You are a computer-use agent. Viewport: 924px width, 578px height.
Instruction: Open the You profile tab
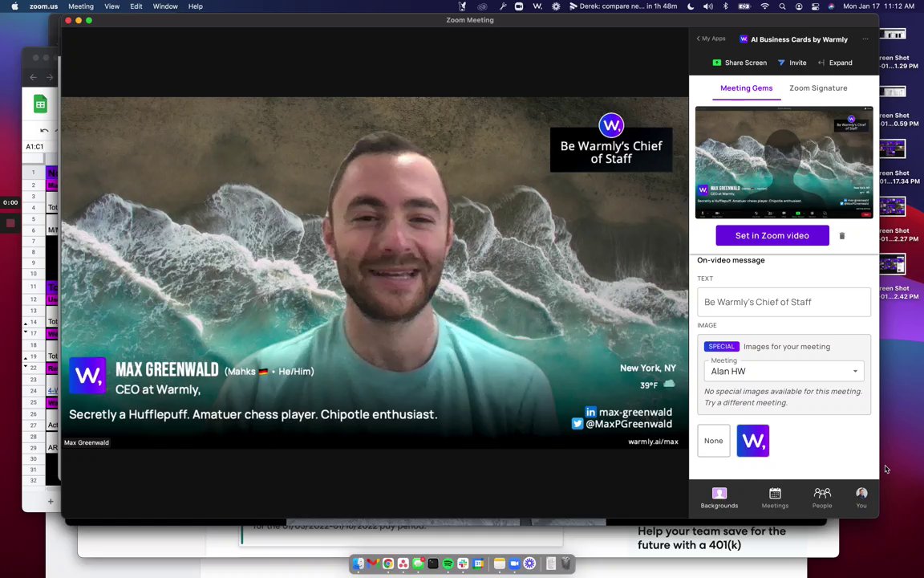pos(861,498)
